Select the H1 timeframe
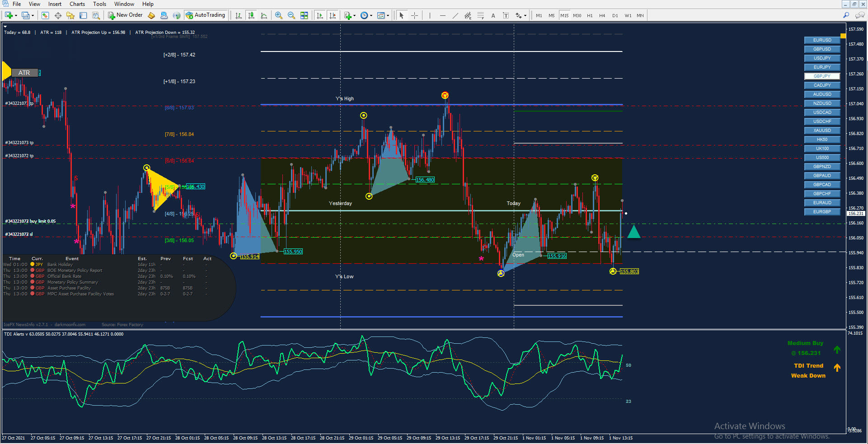 click(x=590, y=15)
